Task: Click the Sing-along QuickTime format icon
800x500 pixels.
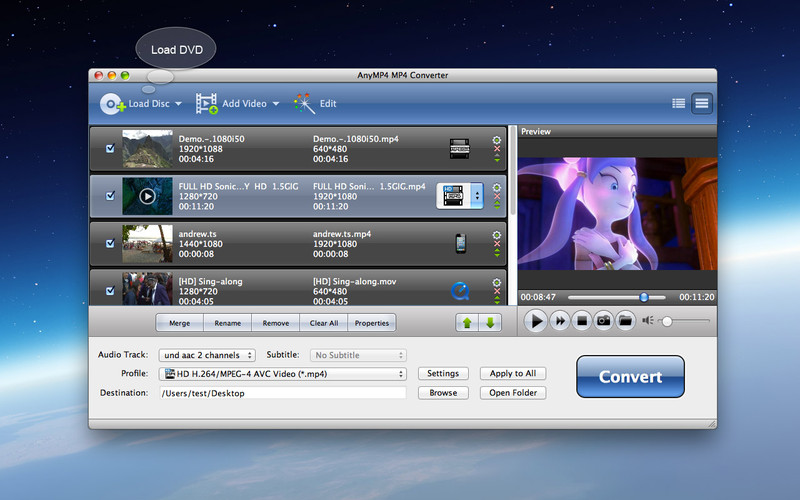Action: [x=460, y=291]
